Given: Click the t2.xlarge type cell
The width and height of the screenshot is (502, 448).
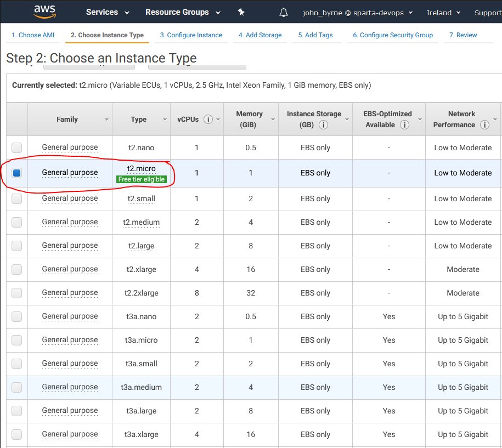Looking at the screenshot, I should 141,269.
